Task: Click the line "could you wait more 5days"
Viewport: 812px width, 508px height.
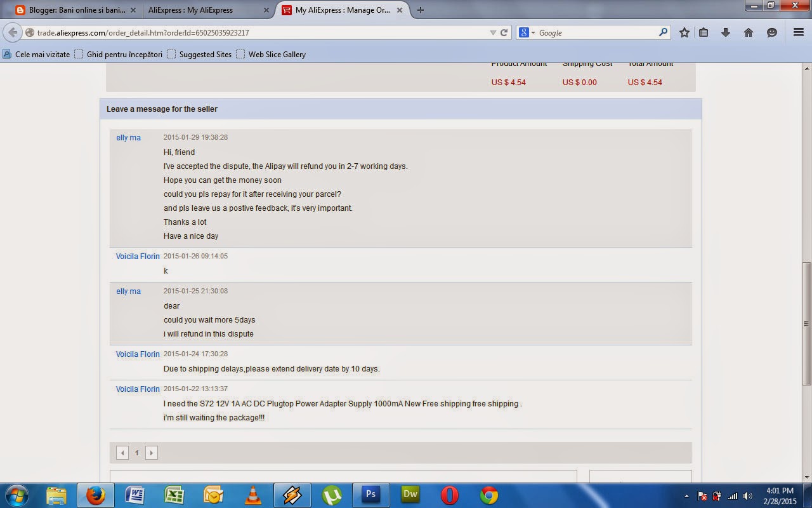Action: [x=209, y=320]
